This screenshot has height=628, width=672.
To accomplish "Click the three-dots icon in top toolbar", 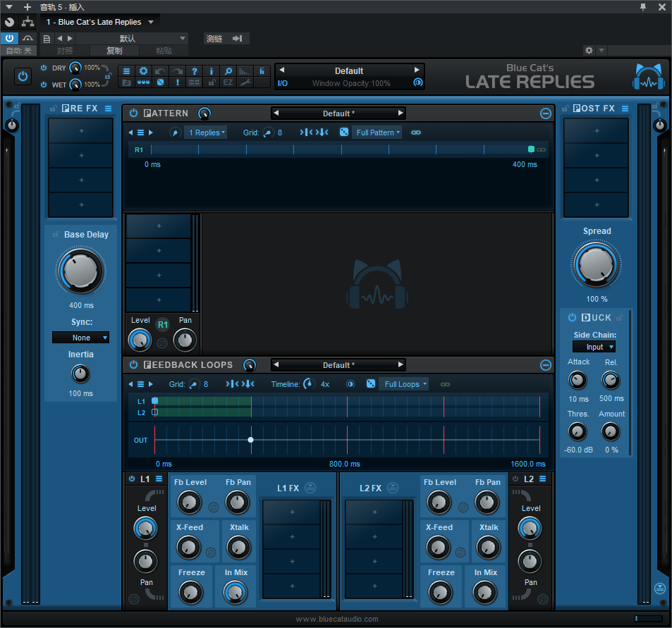I will pyautogui.click(x=144, y=82).
